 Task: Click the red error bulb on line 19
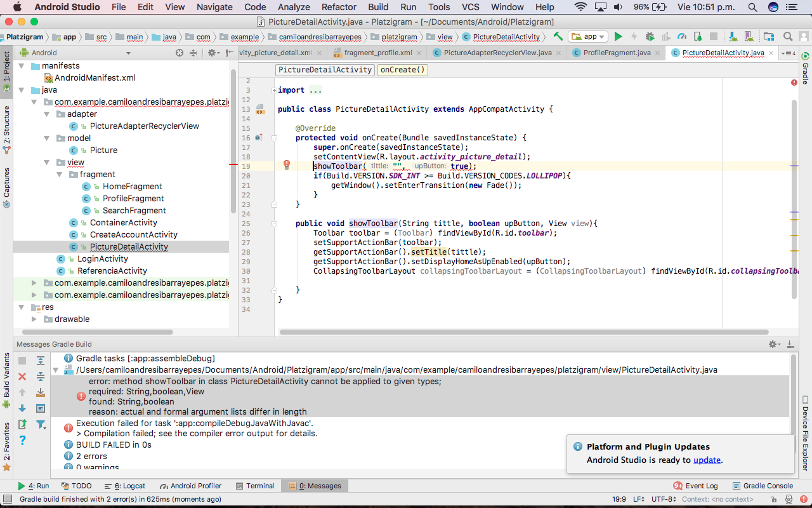click(287, 165)
